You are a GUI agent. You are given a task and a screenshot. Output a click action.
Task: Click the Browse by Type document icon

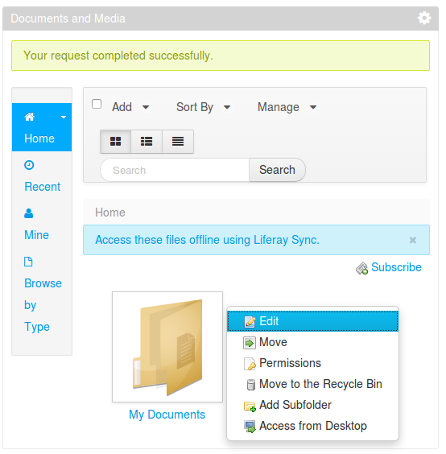(28, 262)
